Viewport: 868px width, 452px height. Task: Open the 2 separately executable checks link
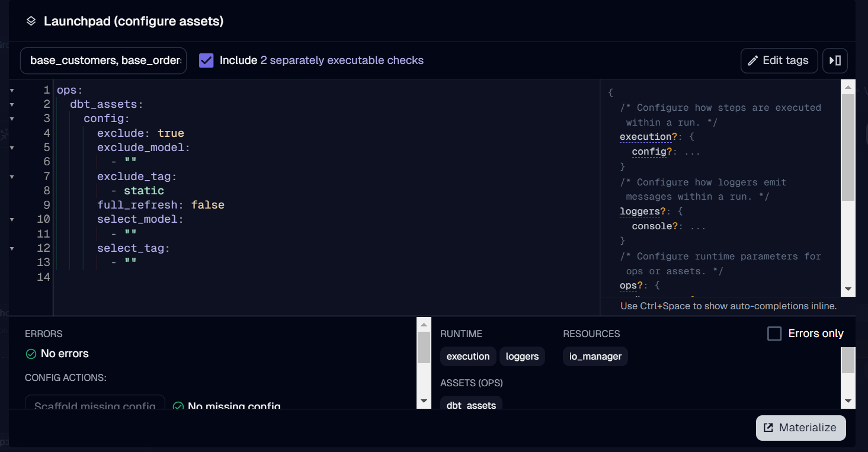[x=342, y=60]
